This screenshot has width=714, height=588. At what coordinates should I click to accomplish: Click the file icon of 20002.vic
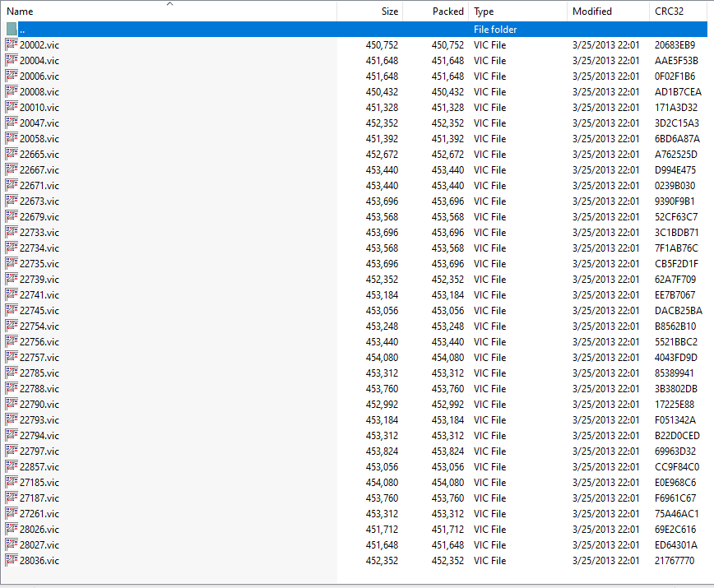(12, 44)
